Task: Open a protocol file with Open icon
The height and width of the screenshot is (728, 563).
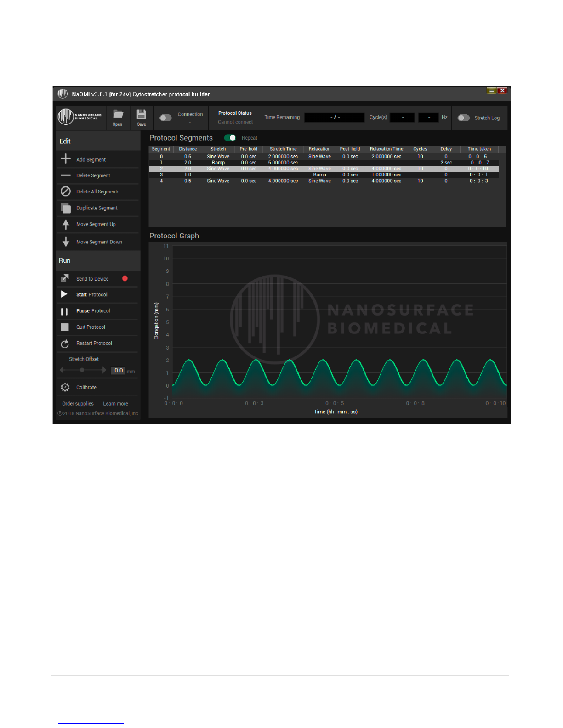Action: 118,114
